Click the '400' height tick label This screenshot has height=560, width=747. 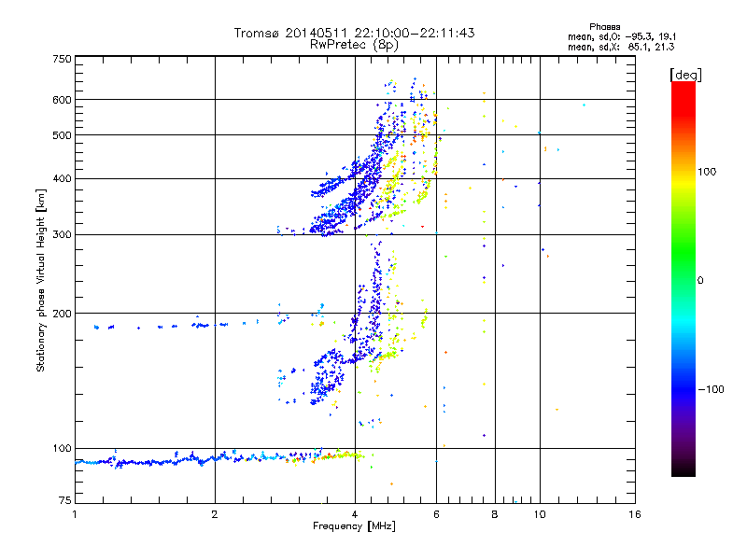pyautogui.click(x=62, y=179)
